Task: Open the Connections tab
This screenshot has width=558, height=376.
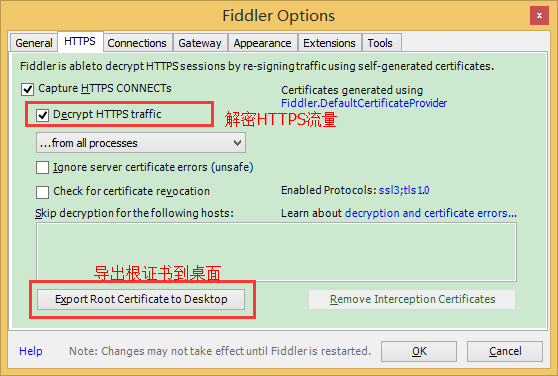Action: point(137,43)
